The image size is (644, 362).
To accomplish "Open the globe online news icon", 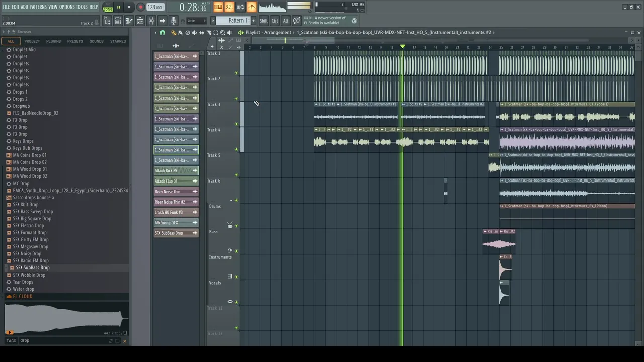I will [x=354, y=21].
